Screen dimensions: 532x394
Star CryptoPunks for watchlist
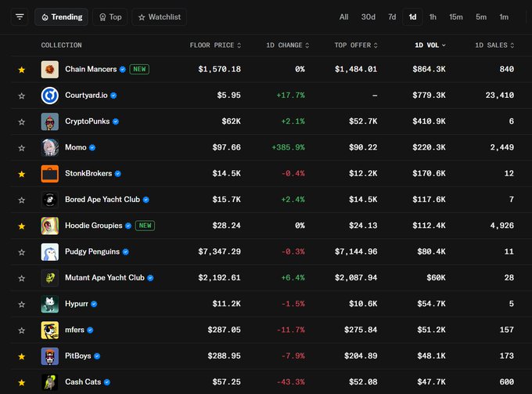coord(22,121)
